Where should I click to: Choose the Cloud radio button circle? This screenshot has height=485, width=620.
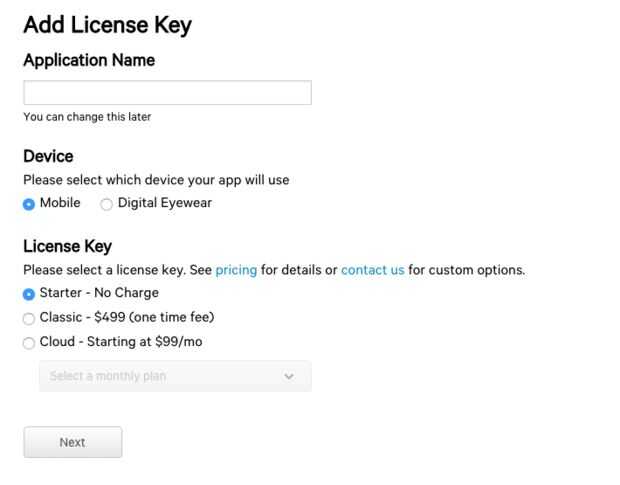click(29, 343)
